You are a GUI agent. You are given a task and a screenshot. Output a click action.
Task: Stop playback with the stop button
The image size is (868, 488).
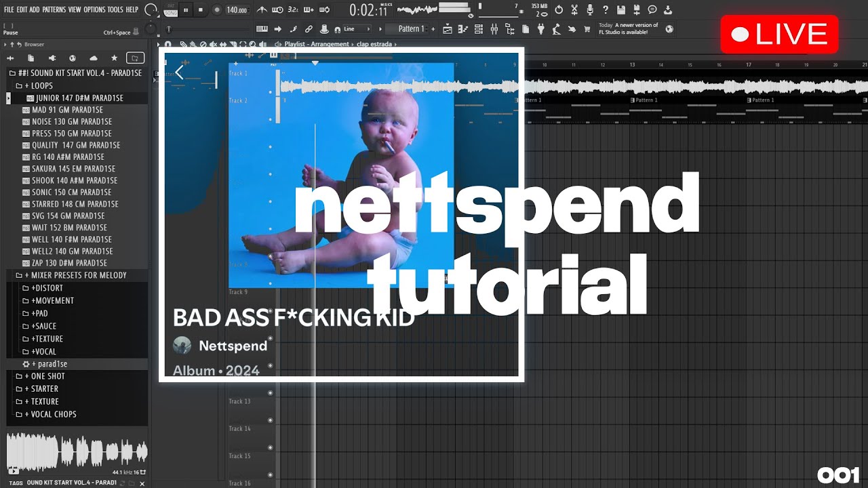(x=201, y=10)
